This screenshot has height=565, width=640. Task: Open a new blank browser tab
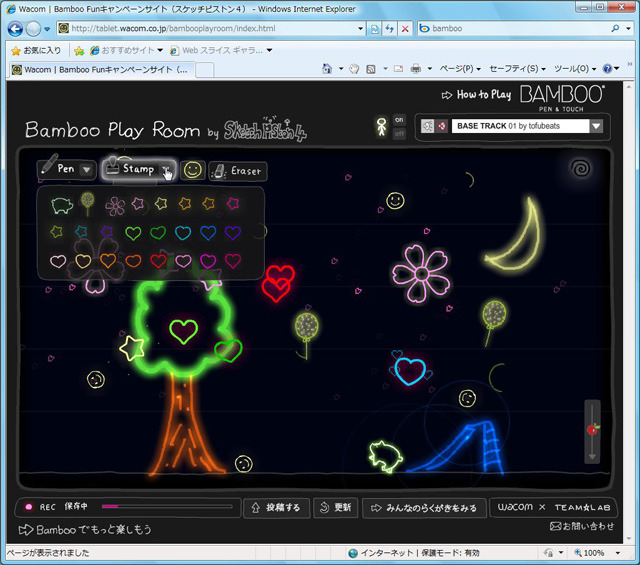point(204,70)
